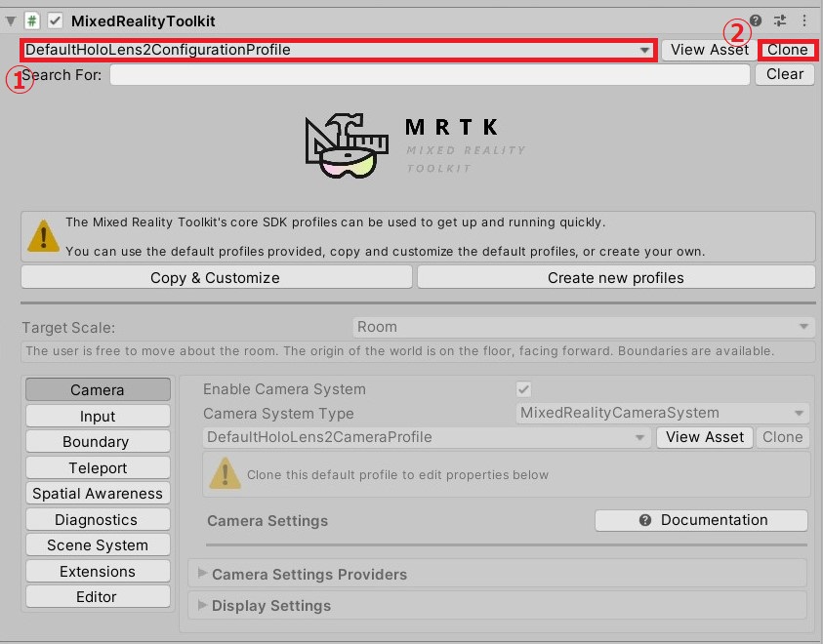The image size is (823, 644).
Task: Click View Asset for the camera profile
Action: [705, 437]
